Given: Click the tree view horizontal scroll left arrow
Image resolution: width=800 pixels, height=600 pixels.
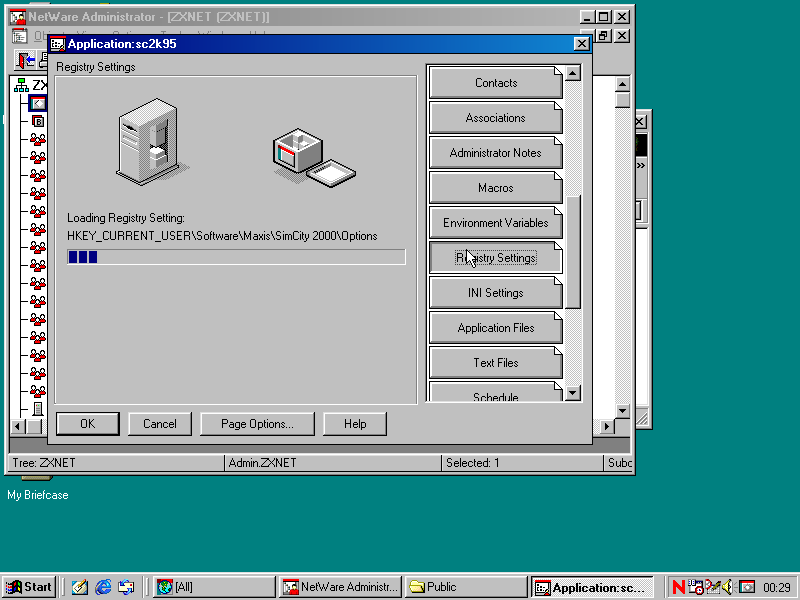Looking at the screenshot, I should tap(18, 426).
